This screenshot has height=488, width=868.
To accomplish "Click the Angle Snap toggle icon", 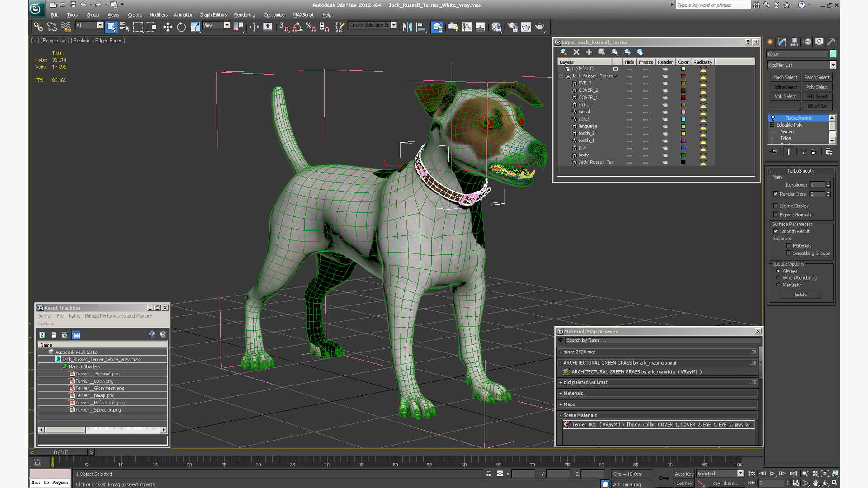I will click(x=297, y=27).
